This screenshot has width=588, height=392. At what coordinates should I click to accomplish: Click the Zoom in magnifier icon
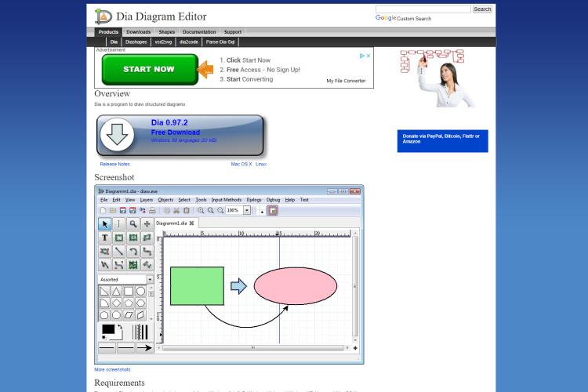201,210
